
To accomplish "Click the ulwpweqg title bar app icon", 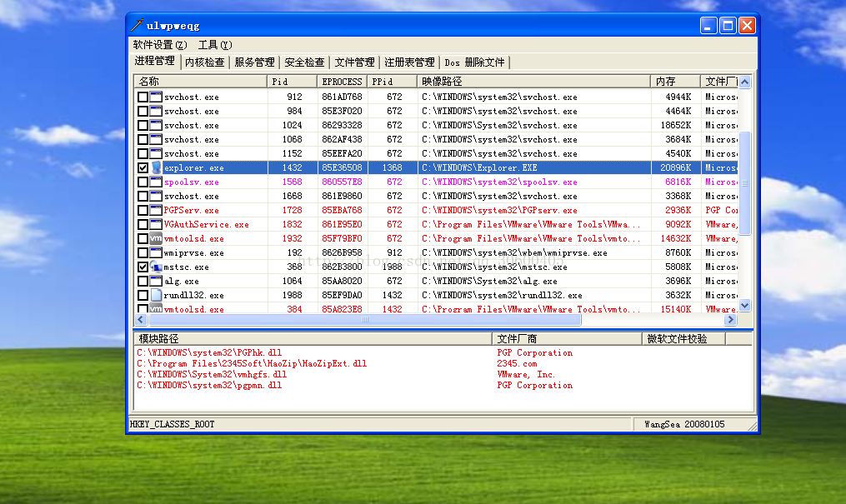I will coord(137,25).
